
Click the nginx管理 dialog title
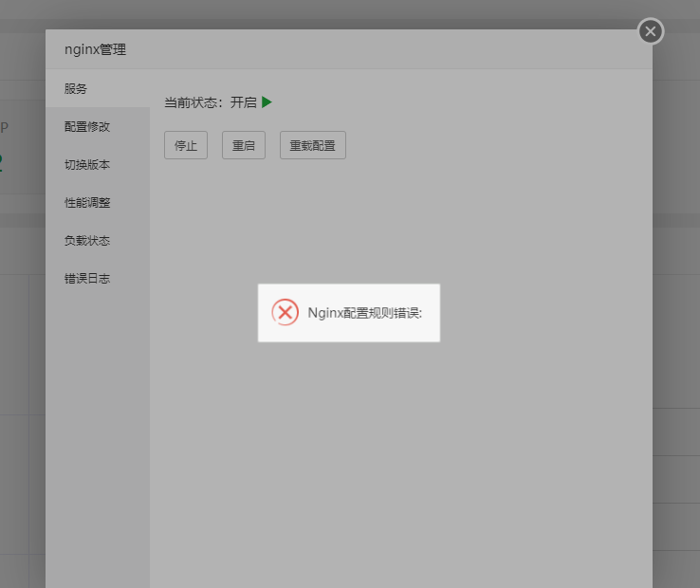tap(95, 49)
